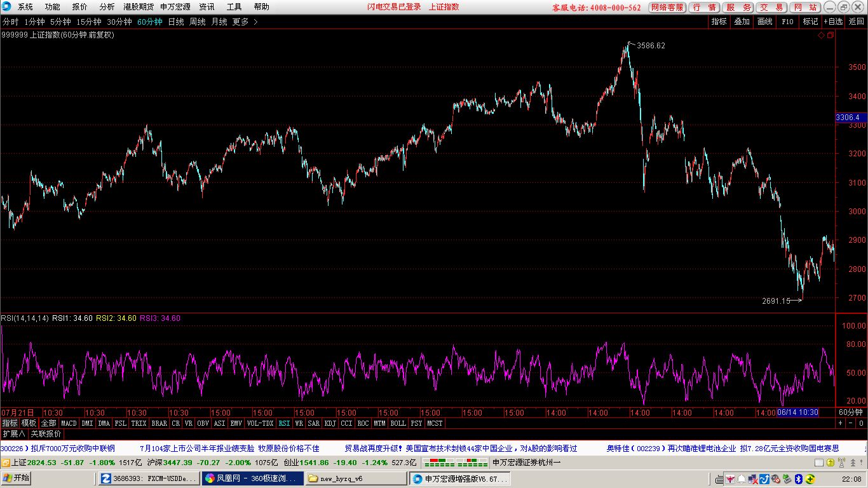Zoom out chart with minus button
Screen dimensions: 868x488
click(x=851, y=423)
